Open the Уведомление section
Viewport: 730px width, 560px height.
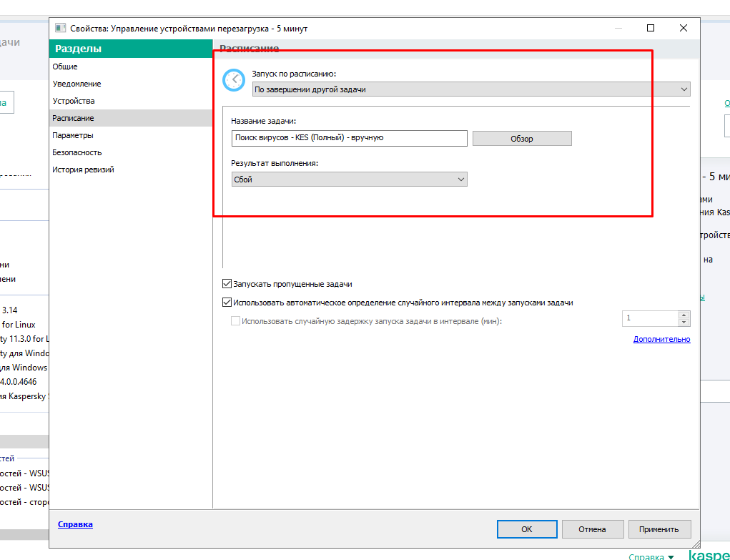tap(77, 84)
